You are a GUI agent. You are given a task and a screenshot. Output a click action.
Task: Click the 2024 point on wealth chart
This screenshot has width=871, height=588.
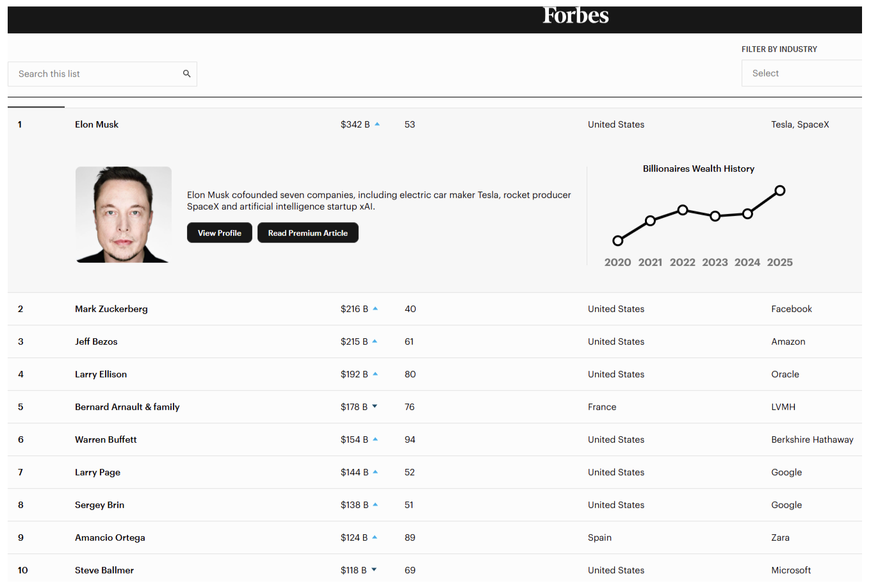pyautogui.click(x=747, y=213)
